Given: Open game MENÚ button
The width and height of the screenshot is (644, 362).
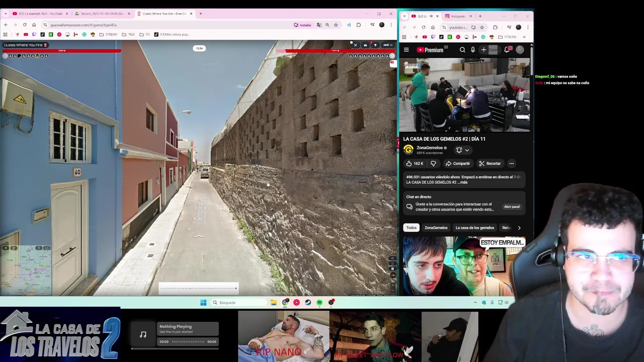Looking at the screenshot, I should pos(387,45).
